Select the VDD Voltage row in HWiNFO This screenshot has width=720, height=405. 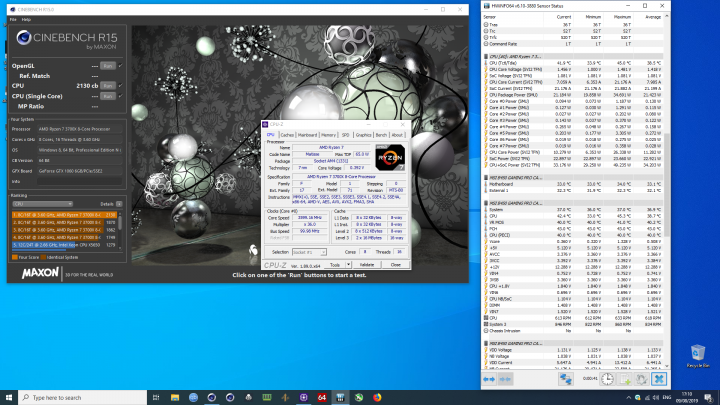coord(573,350)
